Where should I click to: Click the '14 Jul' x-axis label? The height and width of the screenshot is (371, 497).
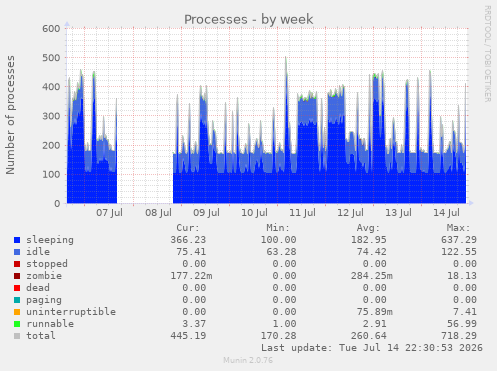[x=446, y=213]
